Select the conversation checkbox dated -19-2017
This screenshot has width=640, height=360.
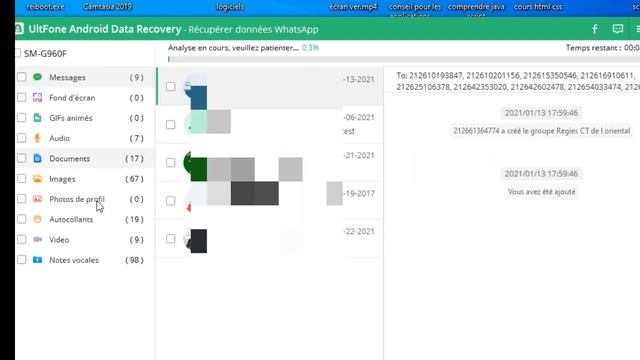[171, 200]
